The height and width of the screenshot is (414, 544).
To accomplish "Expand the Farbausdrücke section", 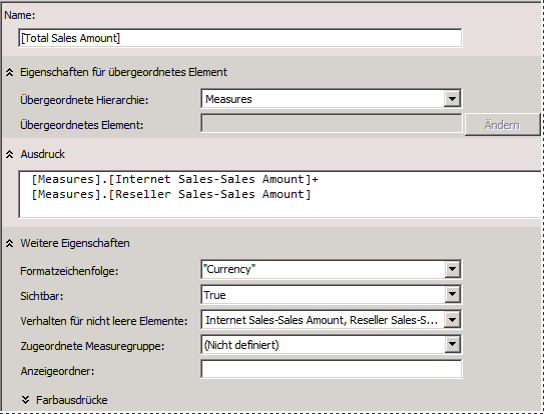I will 25,400.
